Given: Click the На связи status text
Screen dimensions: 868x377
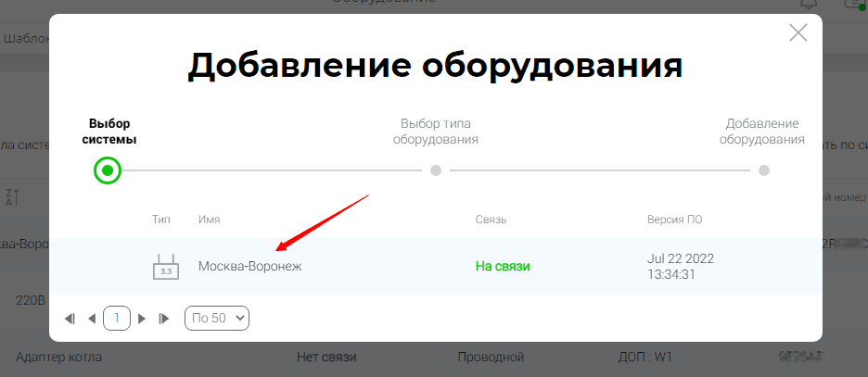Looking at the screenshot, I should click(x=503, y=267).
